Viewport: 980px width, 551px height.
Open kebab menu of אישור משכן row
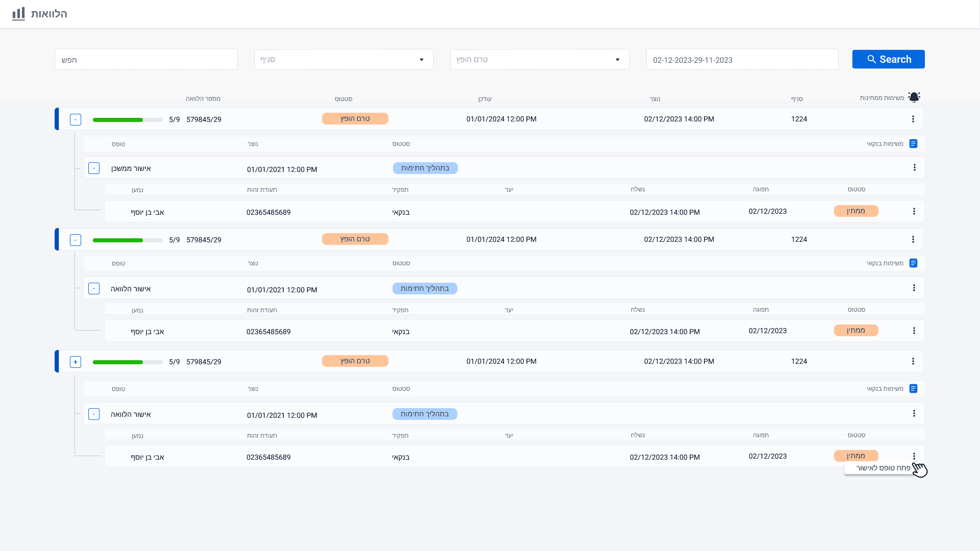pyautogui.click(x=914, y=168)
